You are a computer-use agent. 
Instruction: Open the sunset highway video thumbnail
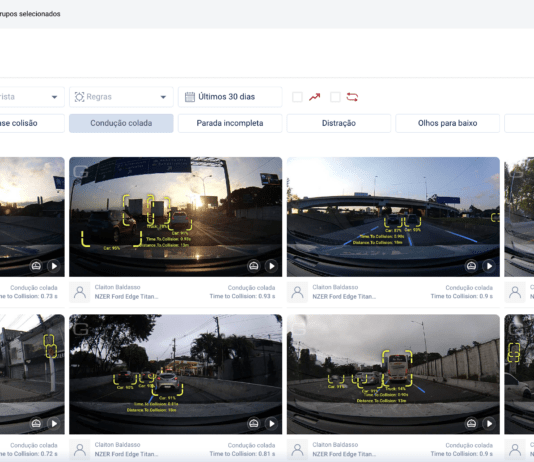pos(175,217)
